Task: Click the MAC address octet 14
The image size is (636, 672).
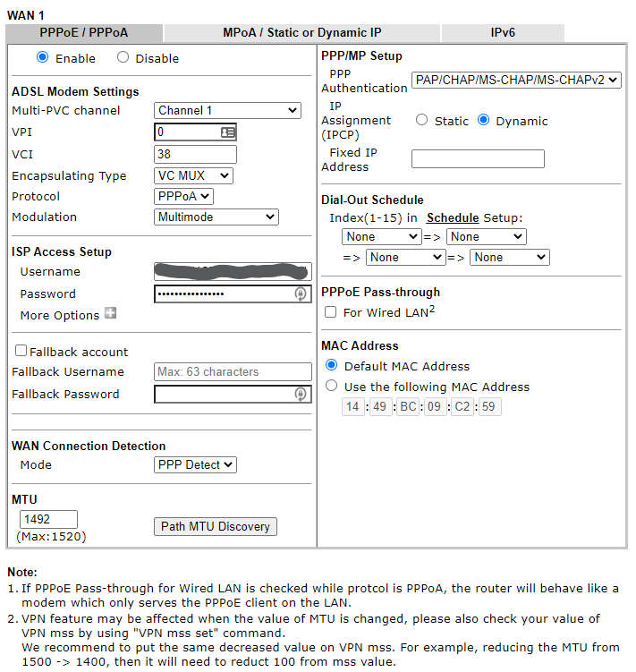Action: coord(352,407)
